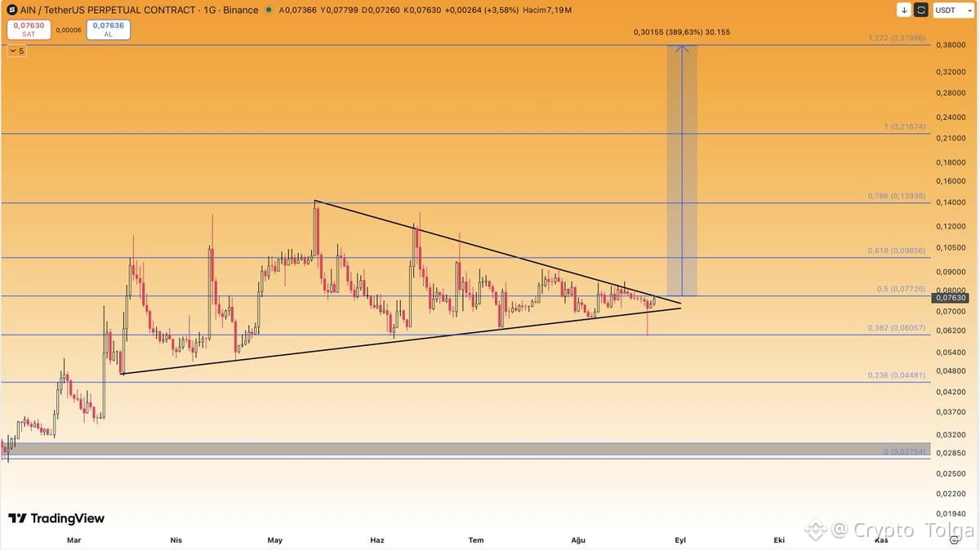Select the ascending lower triangle trendline
This screenshot has width=980, height=550.
point(400,341)
